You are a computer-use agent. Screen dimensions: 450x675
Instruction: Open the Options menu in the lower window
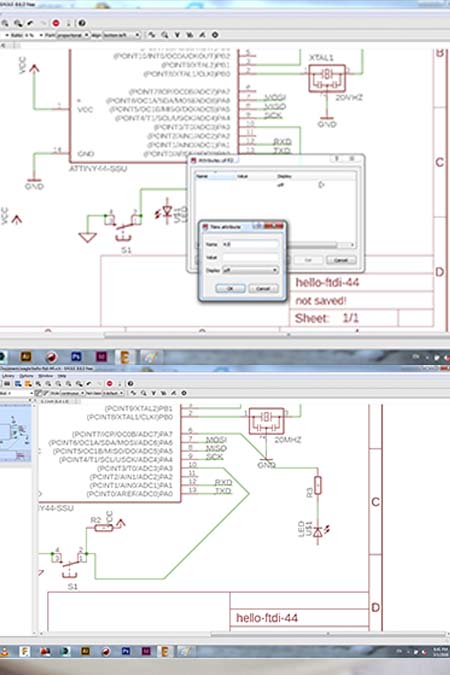coord(26,376)
